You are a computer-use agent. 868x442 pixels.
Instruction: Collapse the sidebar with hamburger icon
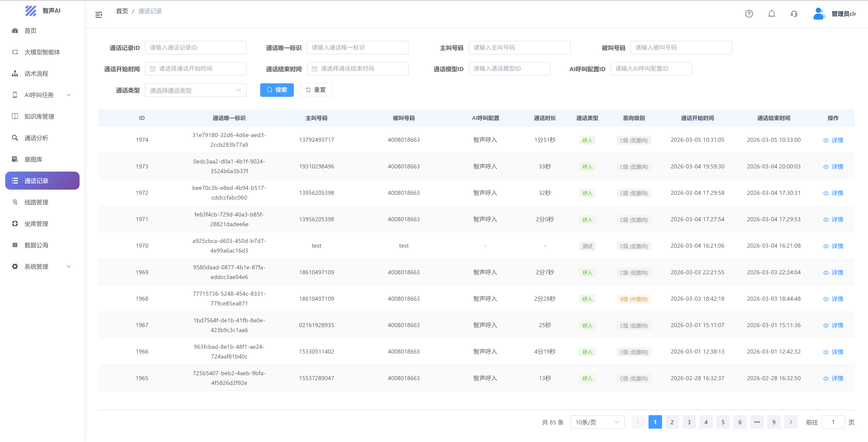[x=98, y=15]
